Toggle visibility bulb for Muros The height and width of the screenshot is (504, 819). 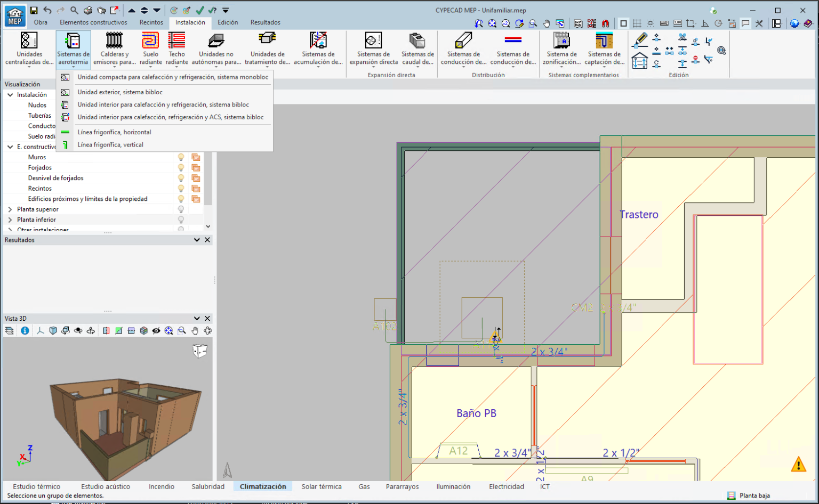[181, 157]
